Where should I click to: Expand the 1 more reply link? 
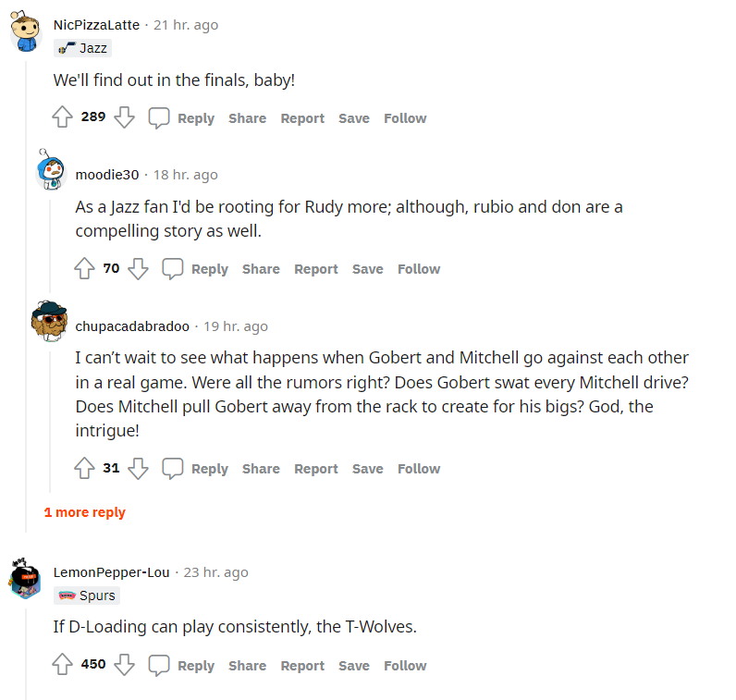(x=85, y=512)
